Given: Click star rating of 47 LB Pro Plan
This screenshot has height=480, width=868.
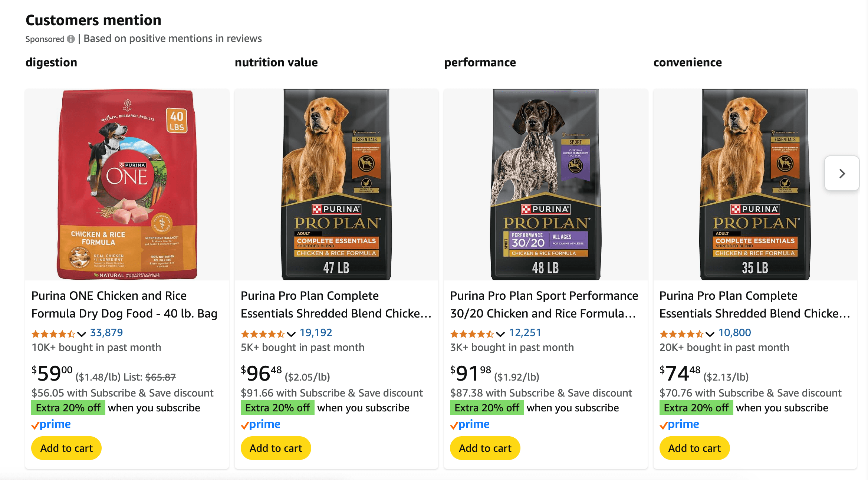Looking at the screenshot, I should pyautogui.click(x=262, y=334).
